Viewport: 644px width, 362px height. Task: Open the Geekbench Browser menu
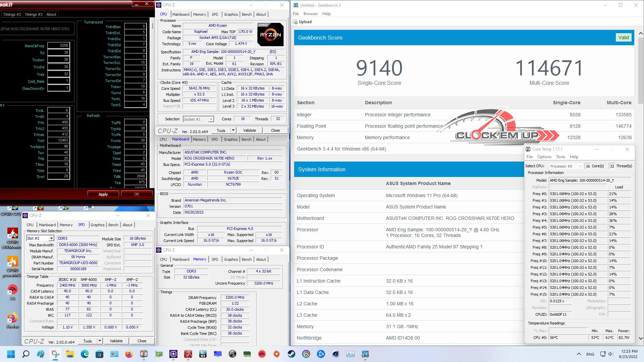click(311, 14)
